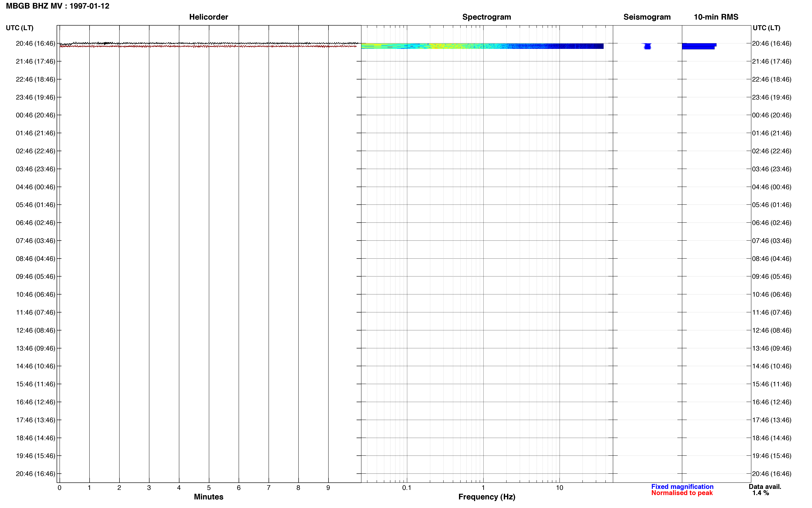Click the left 'UTC (LT)' axis label
The image size is (812, 508).
pyautogui.click(x=20, y=28)
